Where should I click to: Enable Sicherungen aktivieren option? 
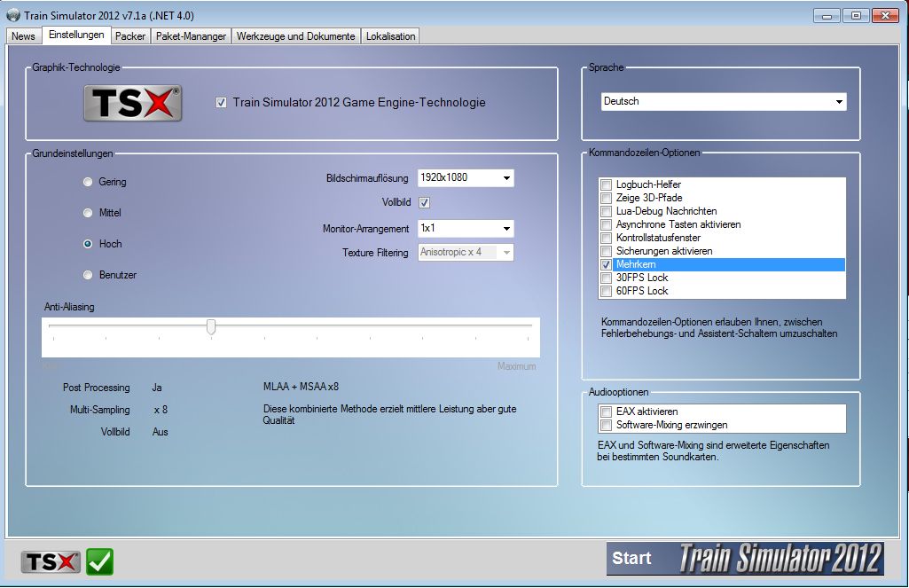tap(606, 252)
